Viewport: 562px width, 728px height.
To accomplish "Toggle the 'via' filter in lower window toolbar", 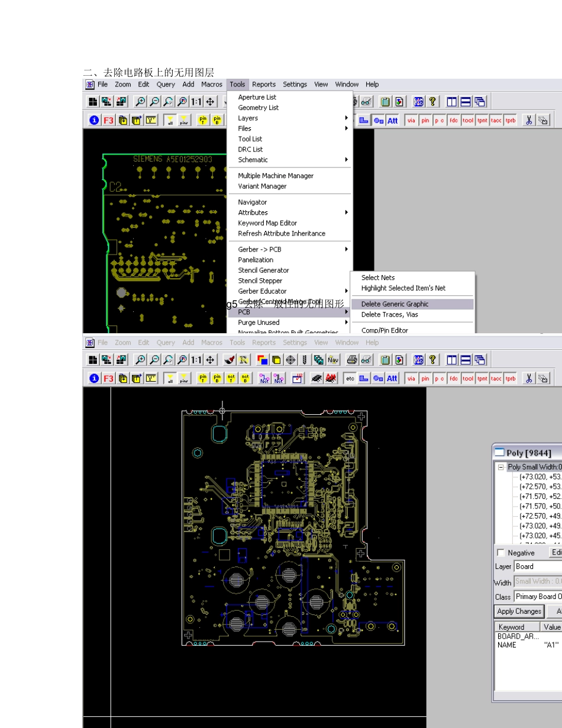I will tap(412, 378).
